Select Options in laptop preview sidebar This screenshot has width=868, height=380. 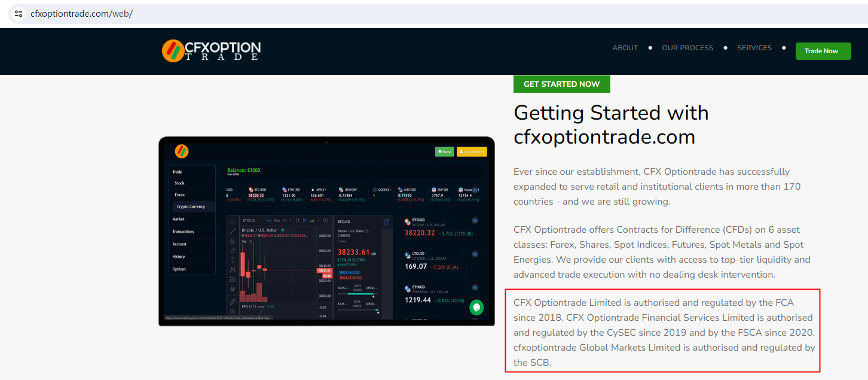pyautogui.click(x=179, y=269)
